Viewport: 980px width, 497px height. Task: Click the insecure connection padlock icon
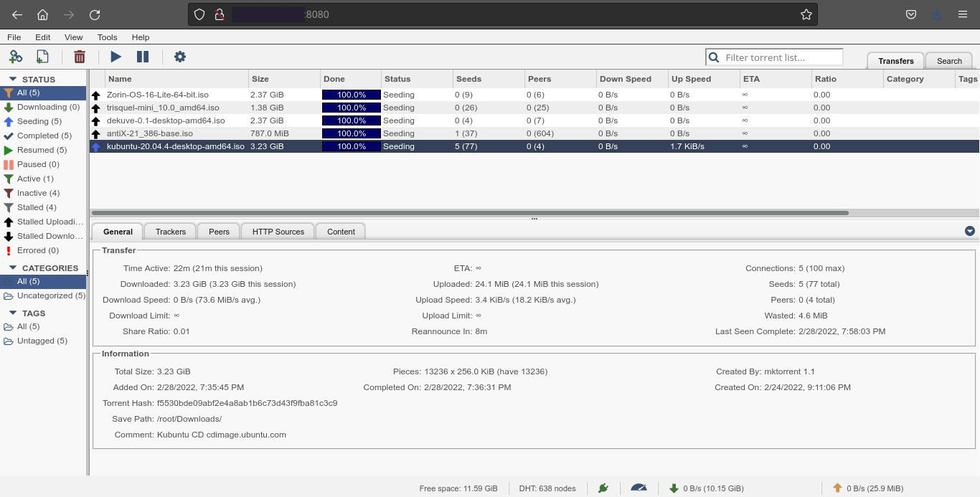tap(220, 14)
